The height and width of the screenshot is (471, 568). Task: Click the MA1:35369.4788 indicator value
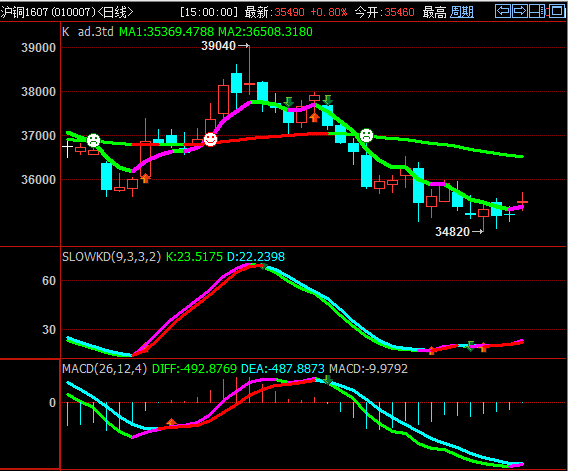click(x=167, y=32)
